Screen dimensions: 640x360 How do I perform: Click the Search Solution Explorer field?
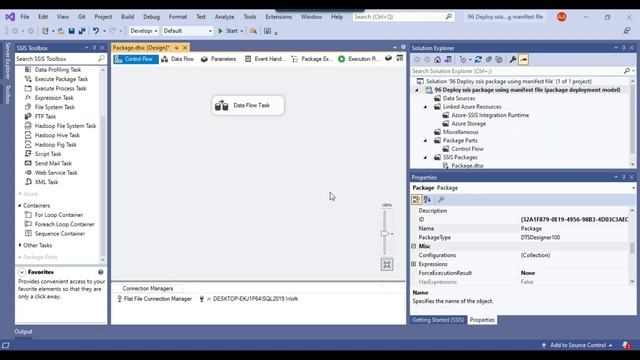tap(516, 71)
